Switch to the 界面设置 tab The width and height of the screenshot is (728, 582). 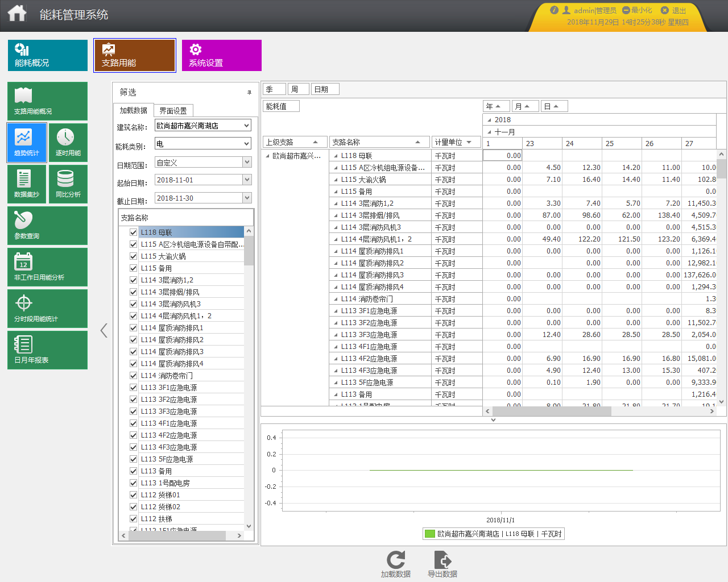tap(173, 111)
